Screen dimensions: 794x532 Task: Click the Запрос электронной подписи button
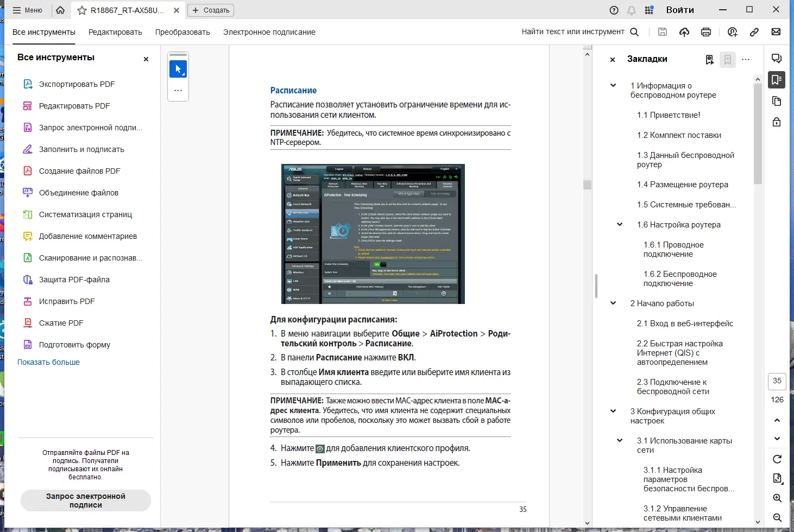coord(85,500)
